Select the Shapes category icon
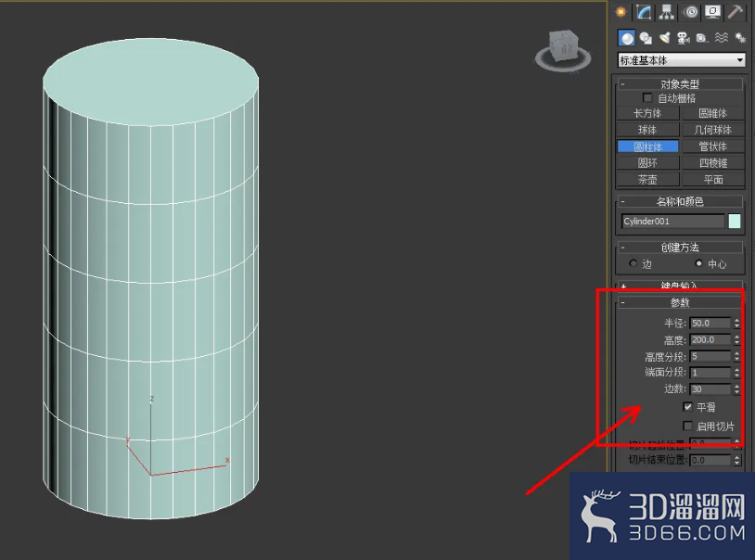755x560 pixels. pos(646,38)
